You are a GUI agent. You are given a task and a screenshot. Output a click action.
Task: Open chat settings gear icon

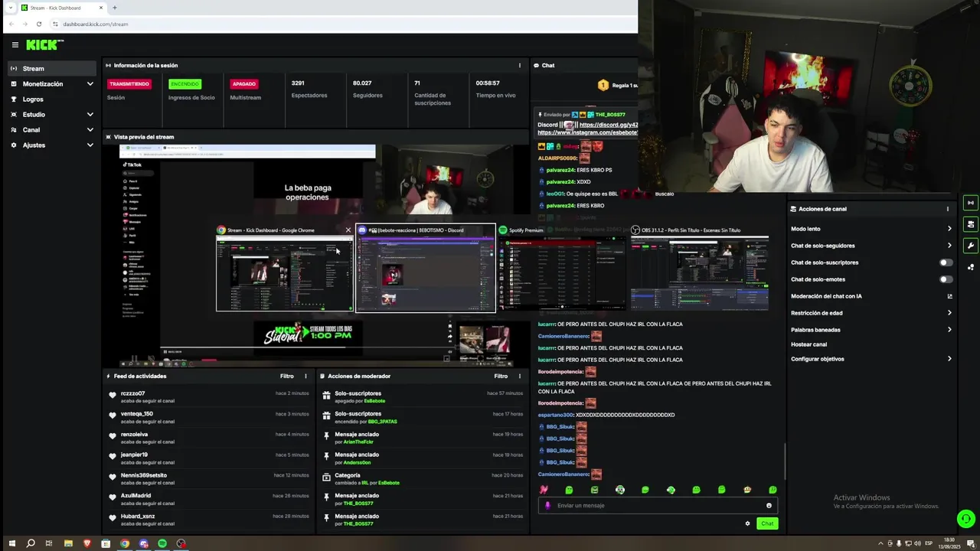pos(747,523)
